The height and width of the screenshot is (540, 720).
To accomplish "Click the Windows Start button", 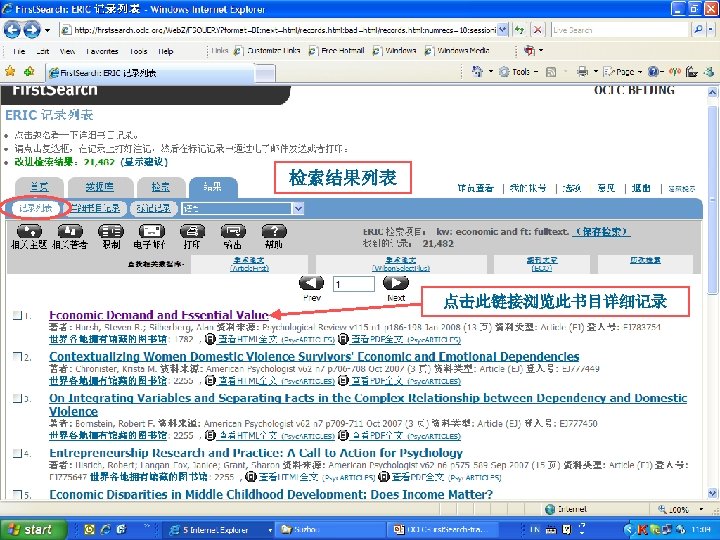I will point(34,529).
